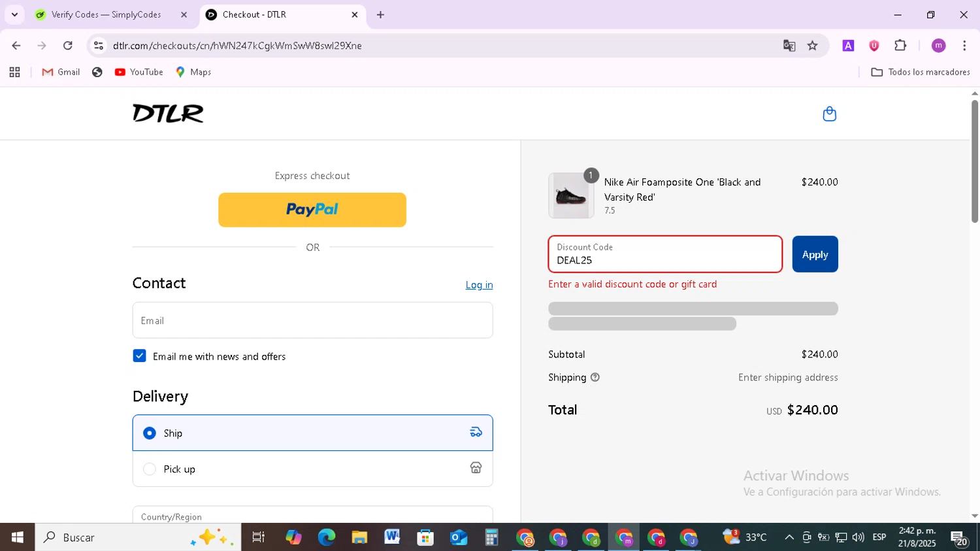980x551 pixels.
Task: Open Microsoft Word from taskbar
Action: point(392,537)
